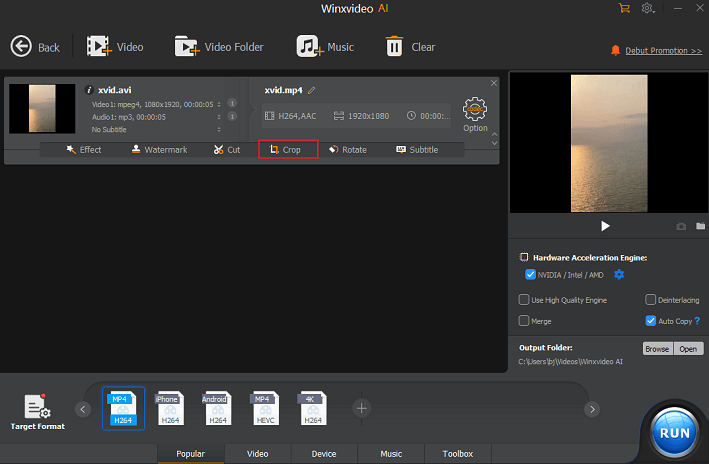Click the up chevron under Option
The width and height of the screenshot is (709, 464).
click(x=495, y=134)
